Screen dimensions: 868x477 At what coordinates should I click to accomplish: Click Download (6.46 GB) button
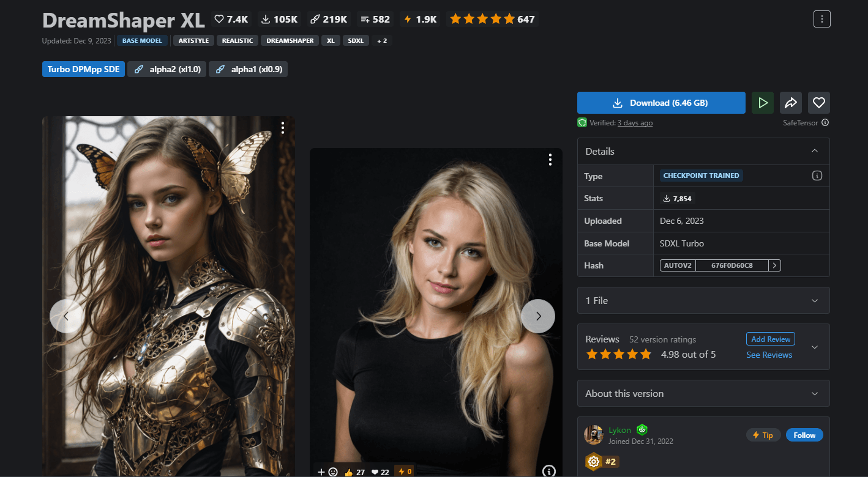[660, 103]
